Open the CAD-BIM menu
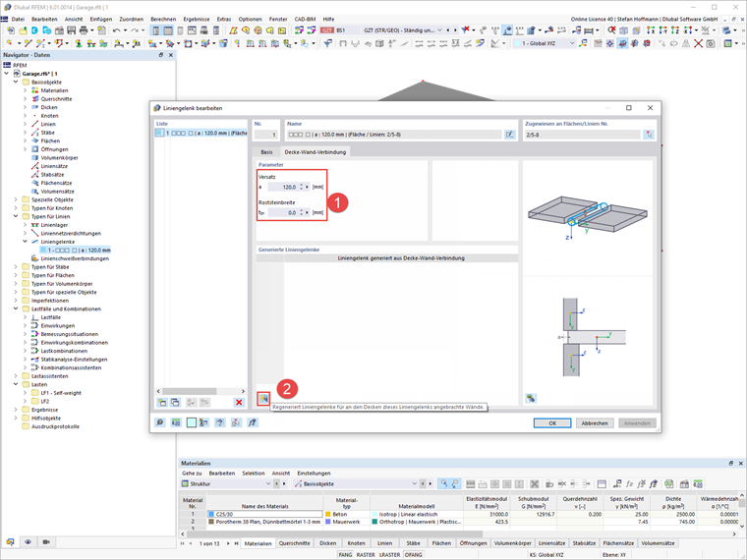This screenshot has width=747, height=560. (305, 19)
